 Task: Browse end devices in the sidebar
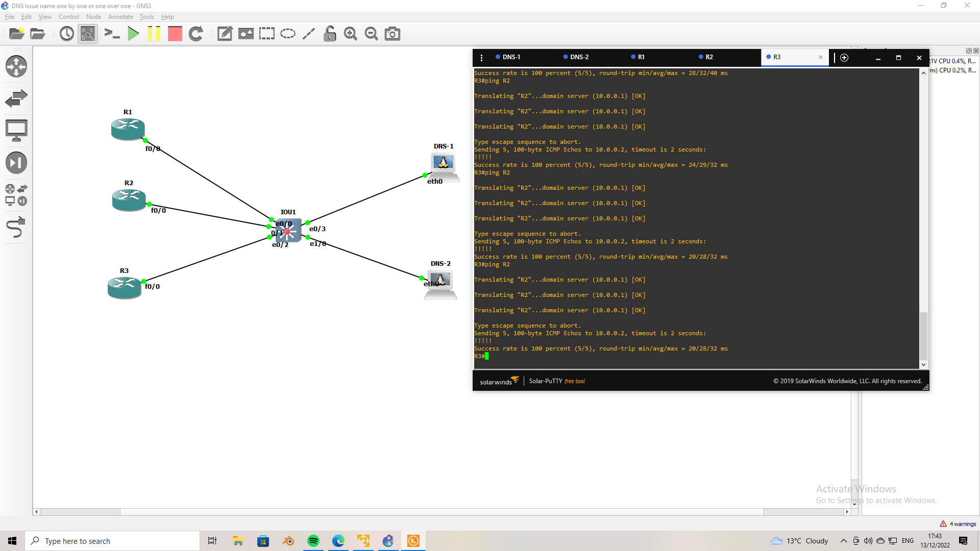17,130
